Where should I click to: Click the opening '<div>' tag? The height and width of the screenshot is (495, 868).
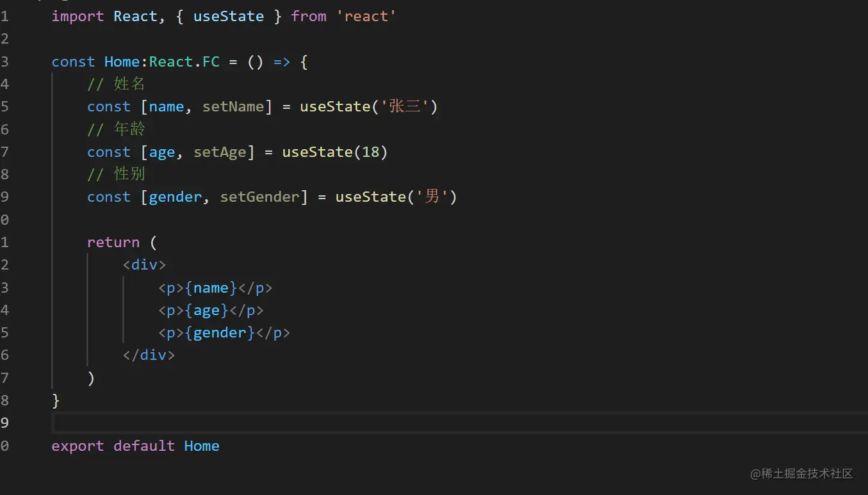144,264
